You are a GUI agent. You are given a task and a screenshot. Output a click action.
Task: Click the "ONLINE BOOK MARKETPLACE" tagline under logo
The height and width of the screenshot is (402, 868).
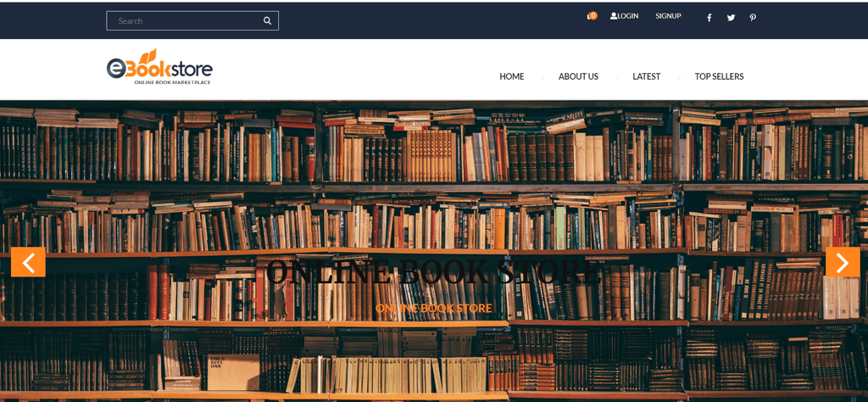(x=172, y=82)
